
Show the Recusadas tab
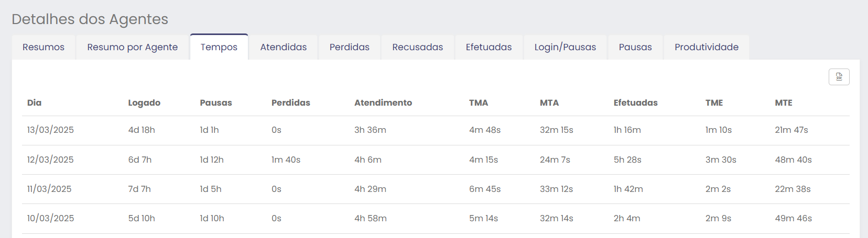[418, 47]
